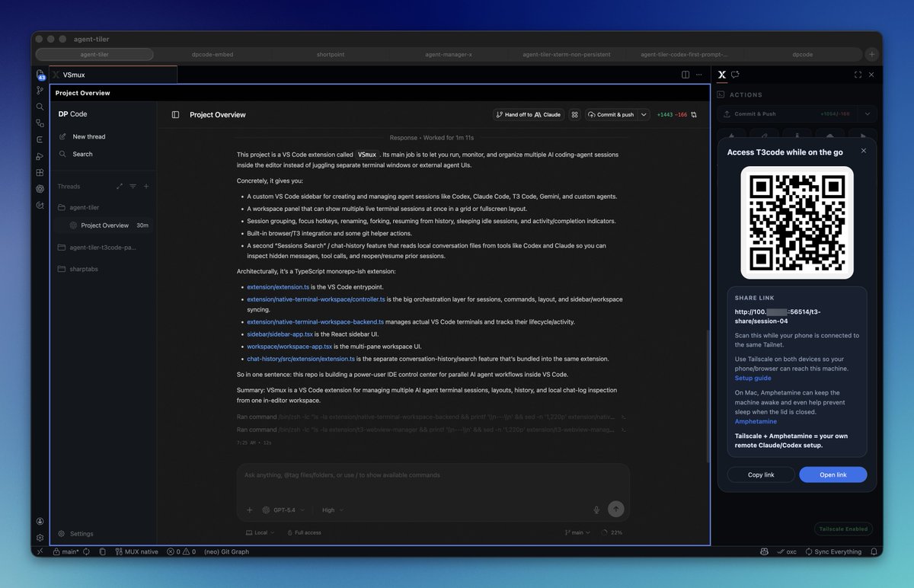
Task: Select the VSmux editor tab
Action: pyautogui.click(x=113, y=75)
